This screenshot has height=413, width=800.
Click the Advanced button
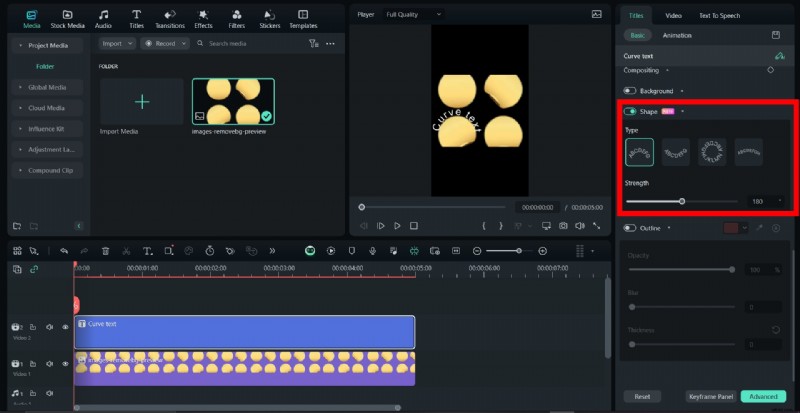pos(764,397)
